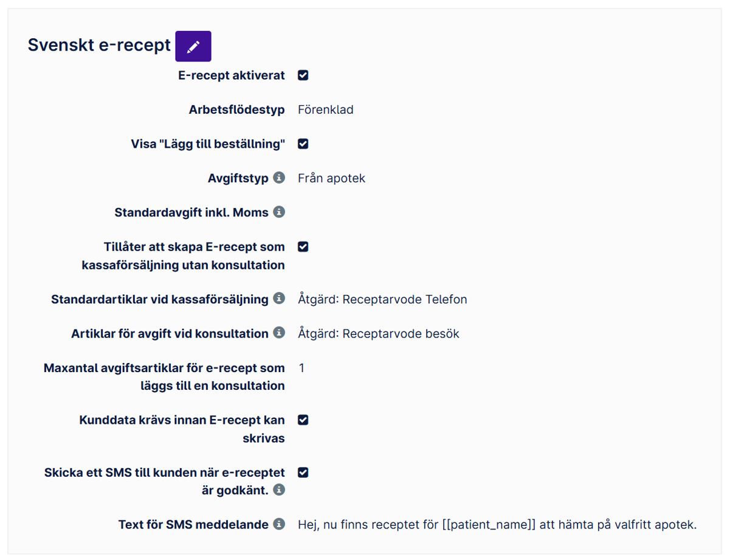
Task: Click the info icon next to Avgiftstyp
Action: tap(279, 178)
